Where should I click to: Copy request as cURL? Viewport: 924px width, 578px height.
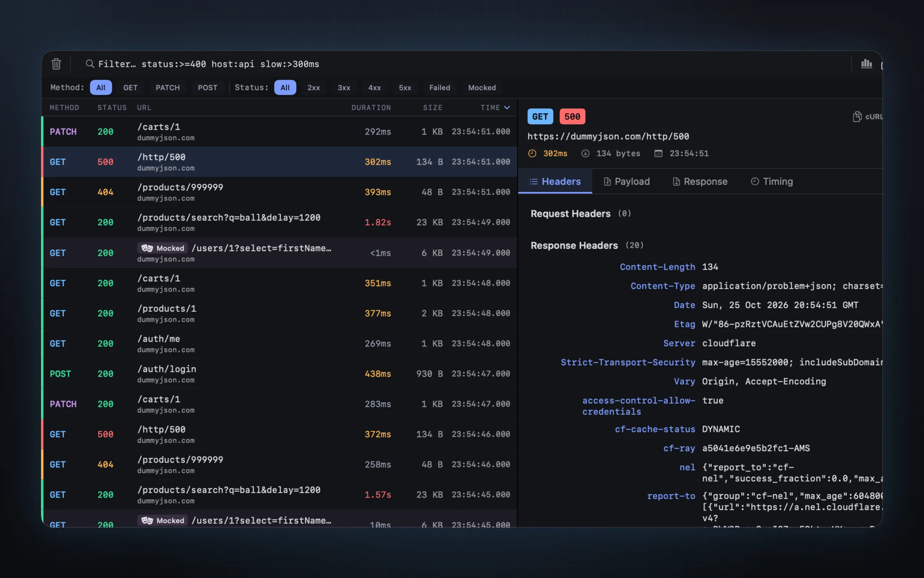(868, 116)
